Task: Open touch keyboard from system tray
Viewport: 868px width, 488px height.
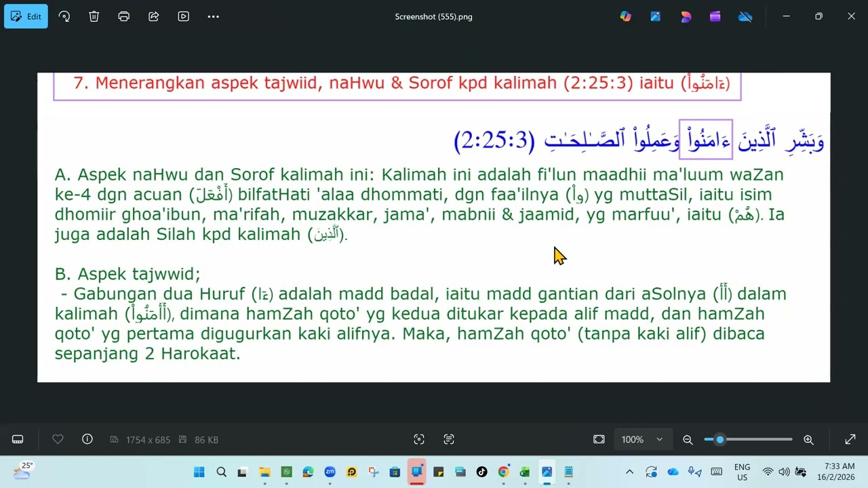Action: [x=716, y=472]
